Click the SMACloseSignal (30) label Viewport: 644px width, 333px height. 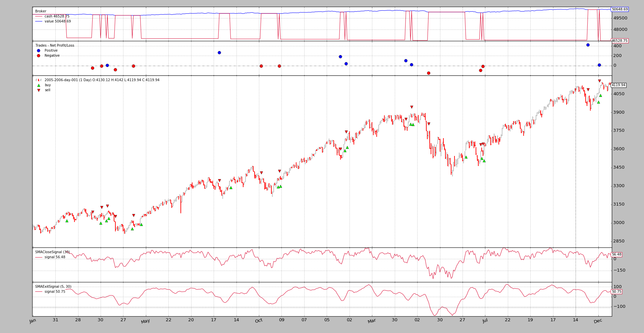coord(52,252)
